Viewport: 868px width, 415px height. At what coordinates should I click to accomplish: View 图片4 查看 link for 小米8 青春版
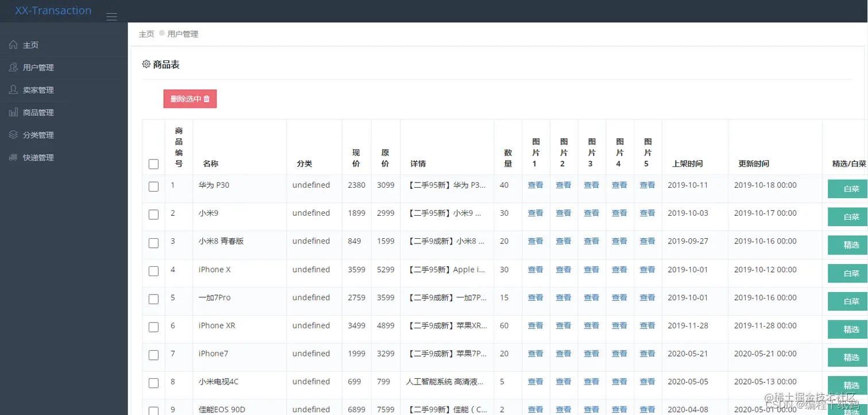pyautogui.click(x=619, y=241)
